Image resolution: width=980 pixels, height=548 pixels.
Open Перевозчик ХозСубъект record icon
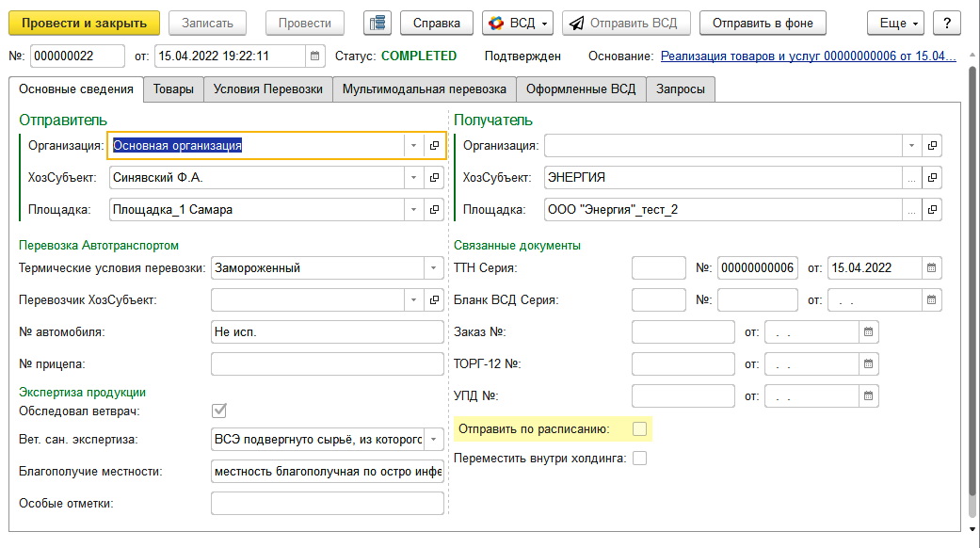click(434, 300)
